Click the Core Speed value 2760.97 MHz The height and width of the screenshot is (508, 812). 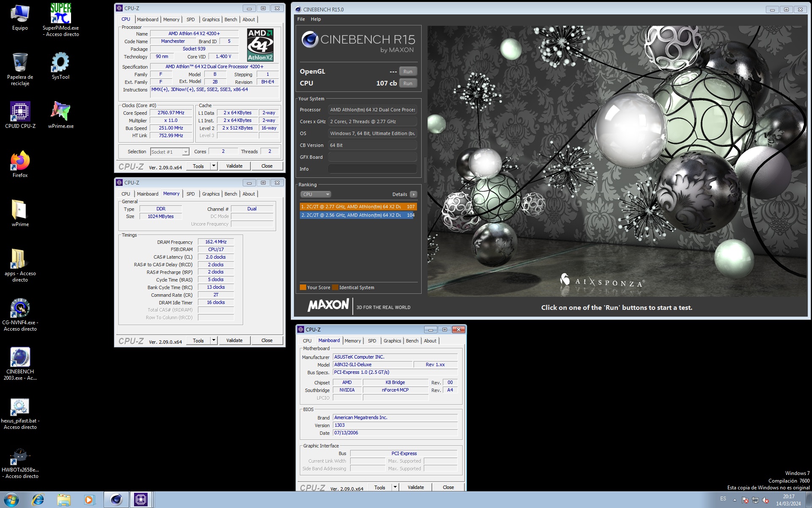tap(171, 113)
